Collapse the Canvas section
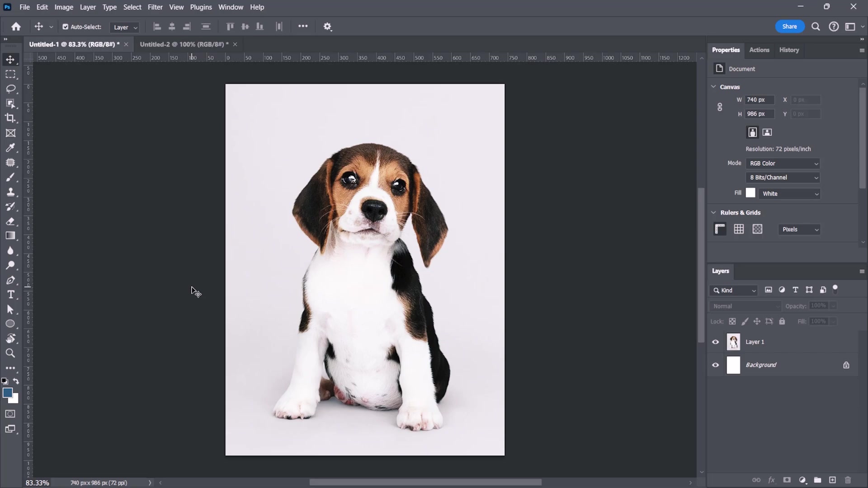 click(713, 87)
